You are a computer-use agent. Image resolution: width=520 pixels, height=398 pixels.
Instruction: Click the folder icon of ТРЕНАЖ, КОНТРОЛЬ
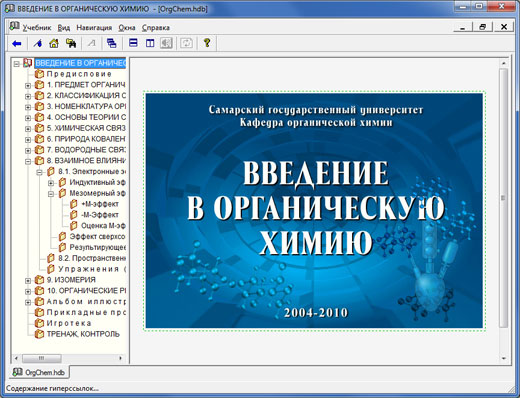pyautogui.click(x=40, y=334)
